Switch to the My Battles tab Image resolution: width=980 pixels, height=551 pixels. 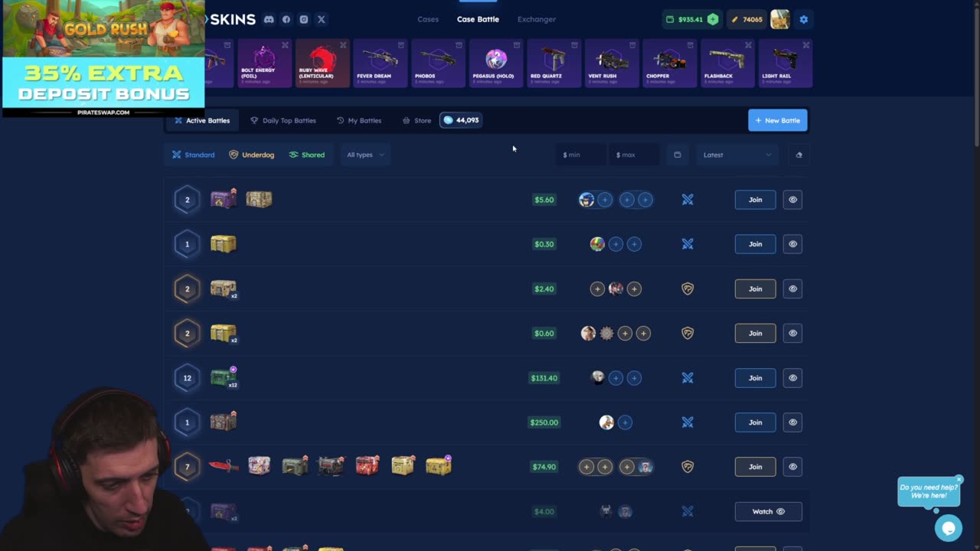click(x=359, y=120)
